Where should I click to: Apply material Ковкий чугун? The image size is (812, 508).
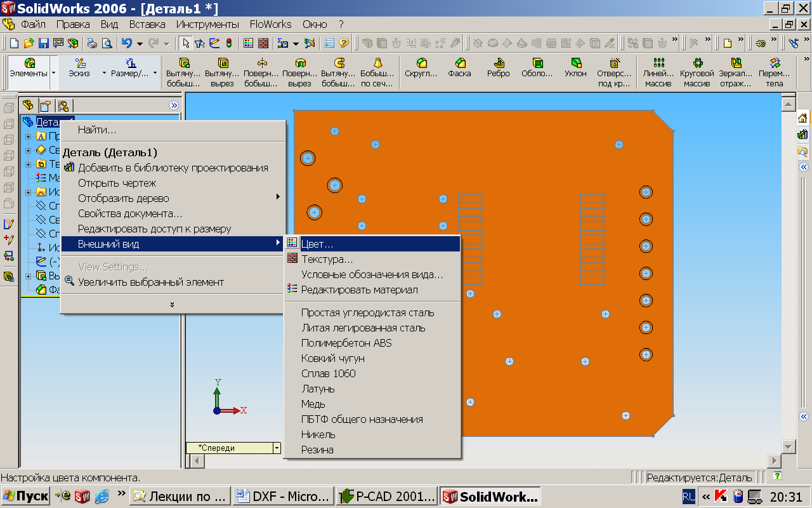point(372,358)
